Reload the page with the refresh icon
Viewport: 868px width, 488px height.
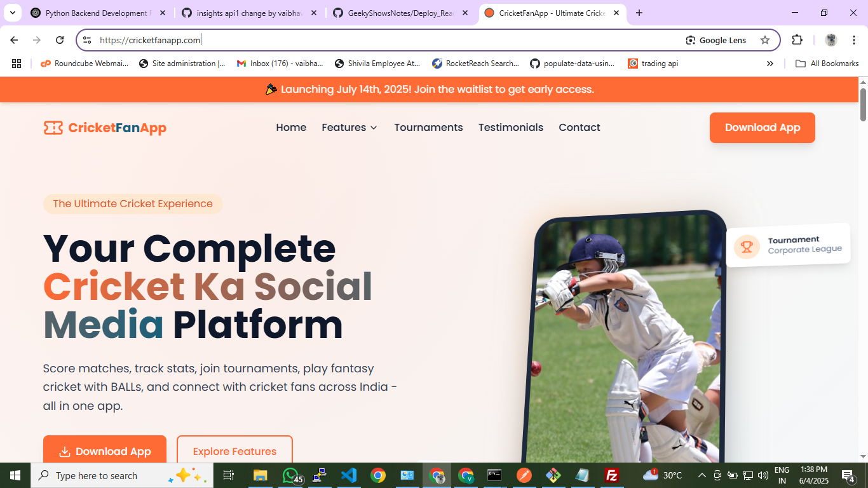pyautogui.click(x=60, y=40)
